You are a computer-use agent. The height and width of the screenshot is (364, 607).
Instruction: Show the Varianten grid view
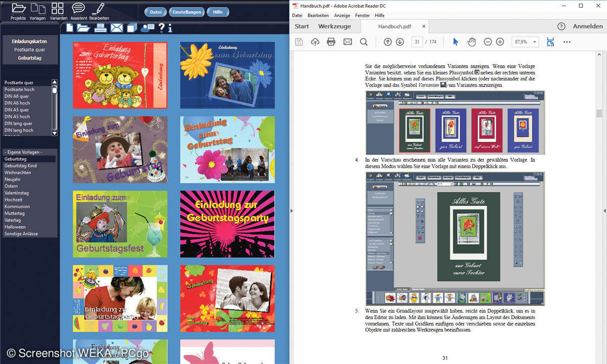coord(58,11)
